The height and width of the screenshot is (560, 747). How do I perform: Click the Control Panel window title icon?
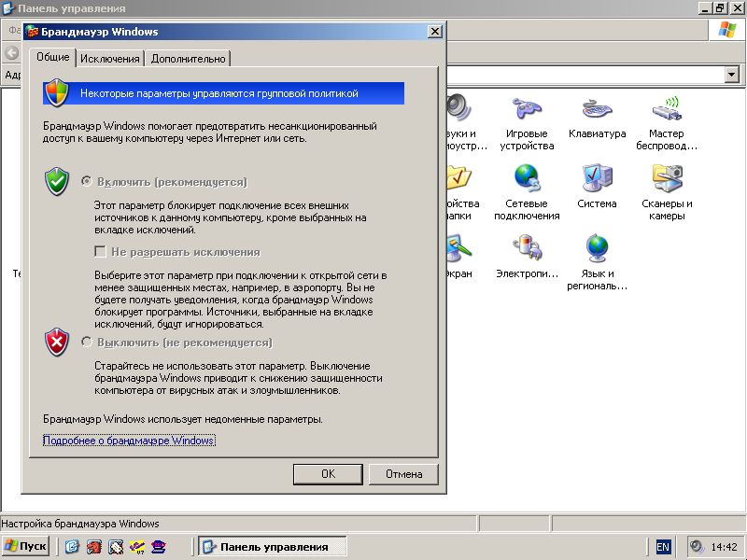coord(8,8)
